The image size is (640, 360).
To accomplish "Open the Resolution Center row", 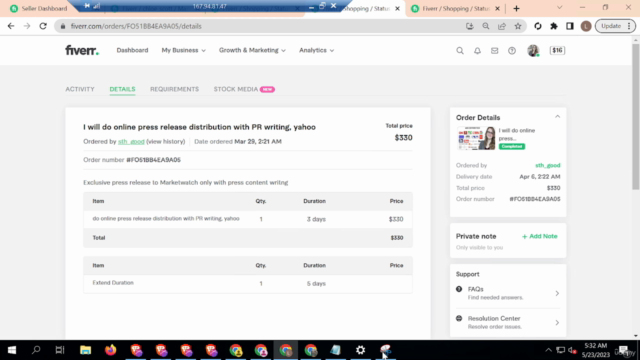I will (x=508, y=322).
